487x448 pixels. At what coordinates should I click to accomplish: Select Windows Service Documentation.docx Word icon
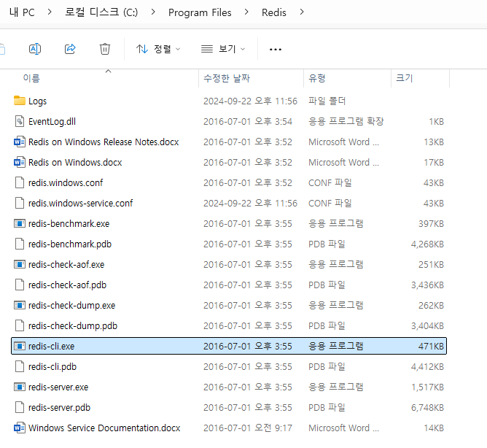[20, 428]
